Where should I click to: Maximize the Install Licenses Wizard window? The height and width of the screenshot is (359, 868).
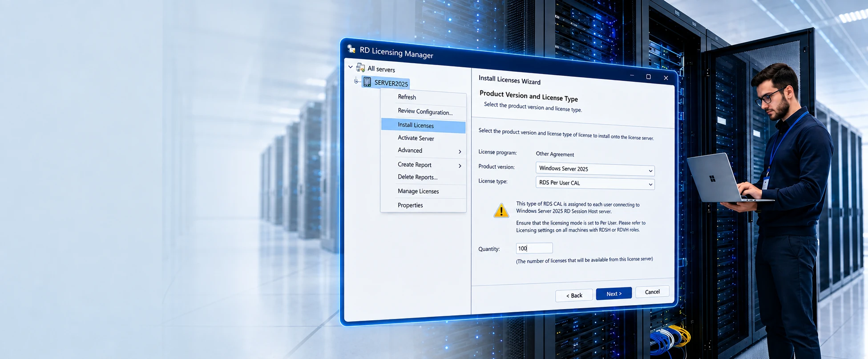648,77
